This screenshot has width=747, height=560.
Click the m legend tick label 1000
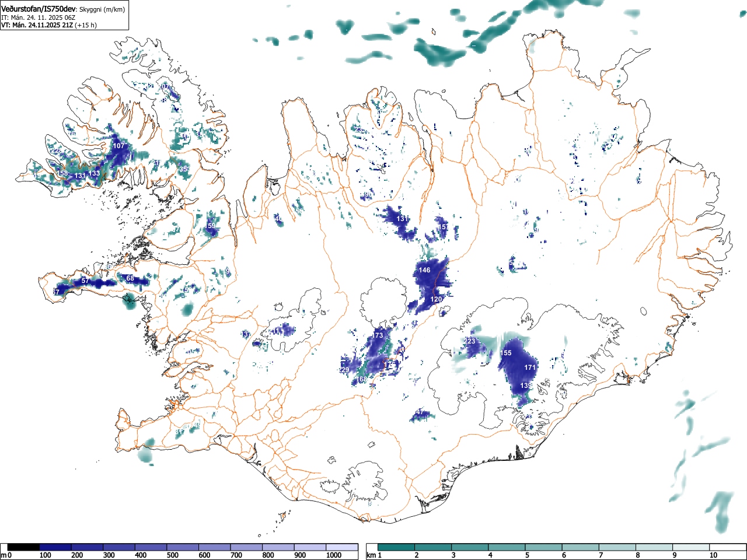coord(334,555)
